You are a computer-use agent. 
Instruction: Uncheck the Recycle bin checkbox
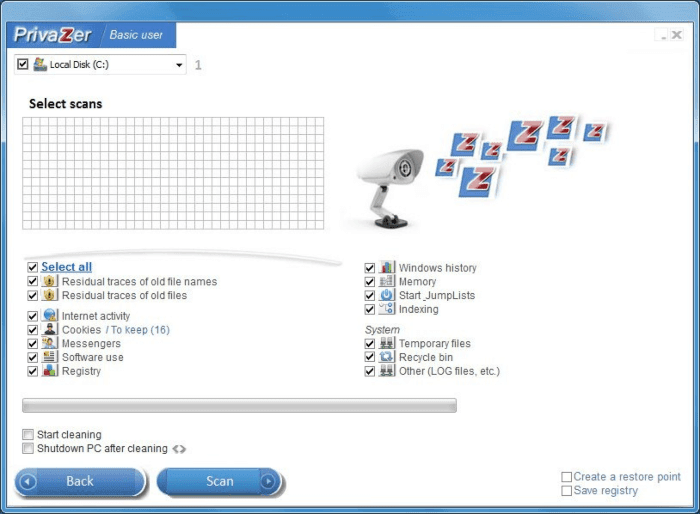(369, 357)
